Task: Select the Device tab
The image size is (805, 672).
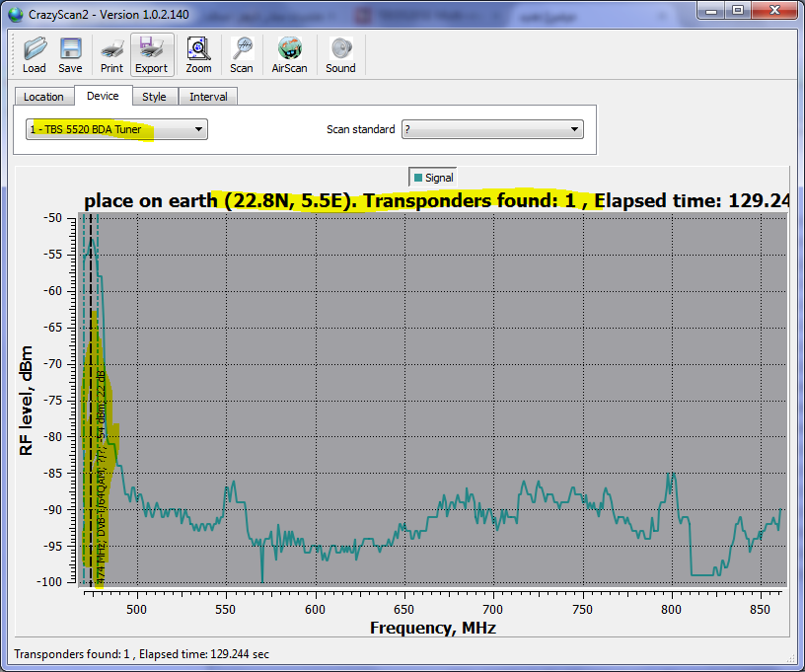Action: pyautogui.click(x=103, y=96)
